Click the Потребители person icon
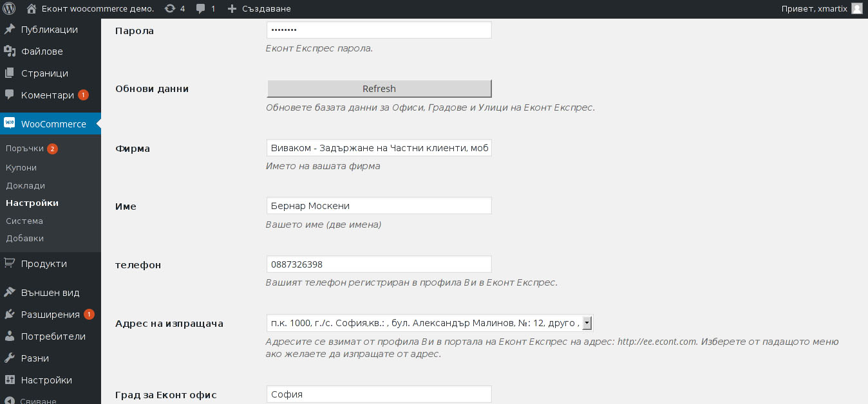The image size is (868, 404). click(10, 336)
